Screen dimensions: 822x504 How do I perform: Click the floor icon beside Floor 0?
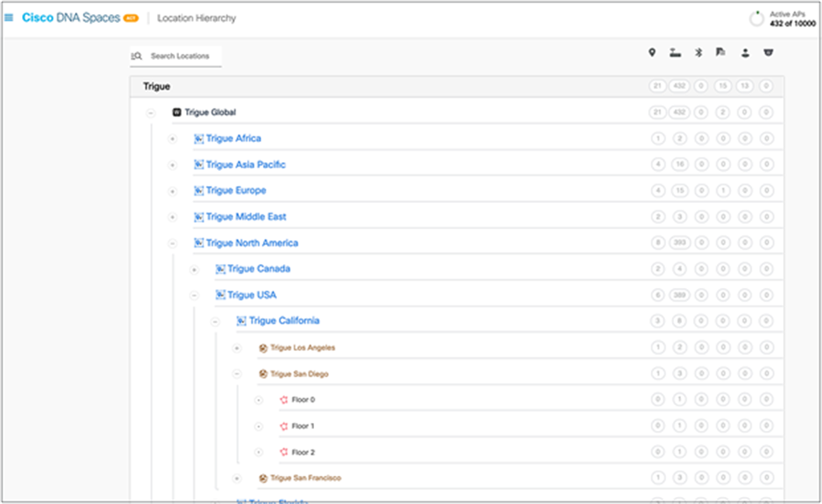point(284,400)
